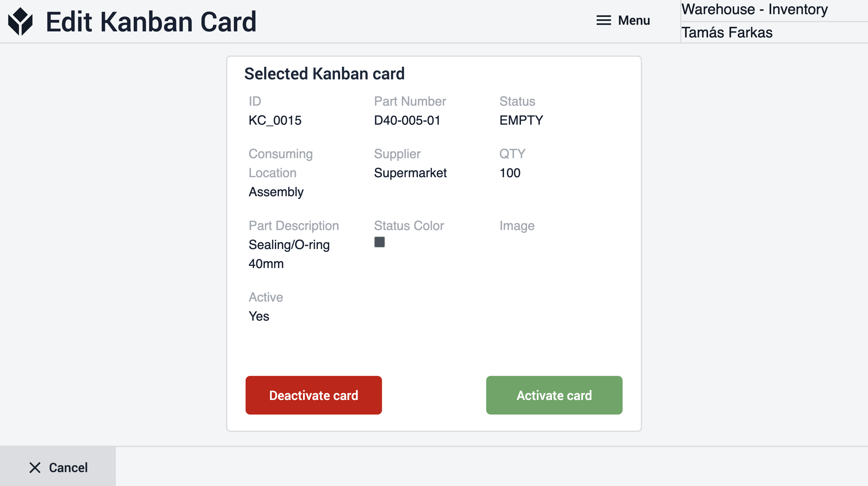The width and height of the screenshot is (868, 486).
Task: Click the QTY value 100
Action: 510,173
